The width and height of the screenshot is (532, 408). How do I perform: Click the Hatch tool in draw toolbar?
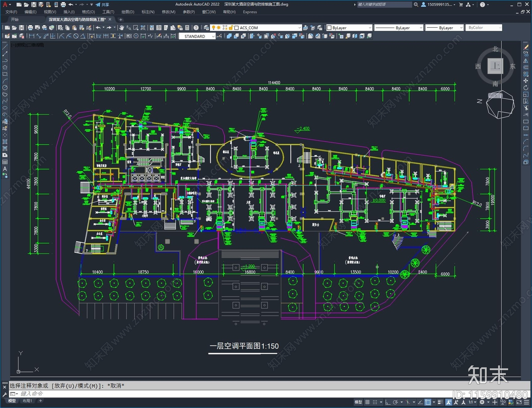point(5,142)
